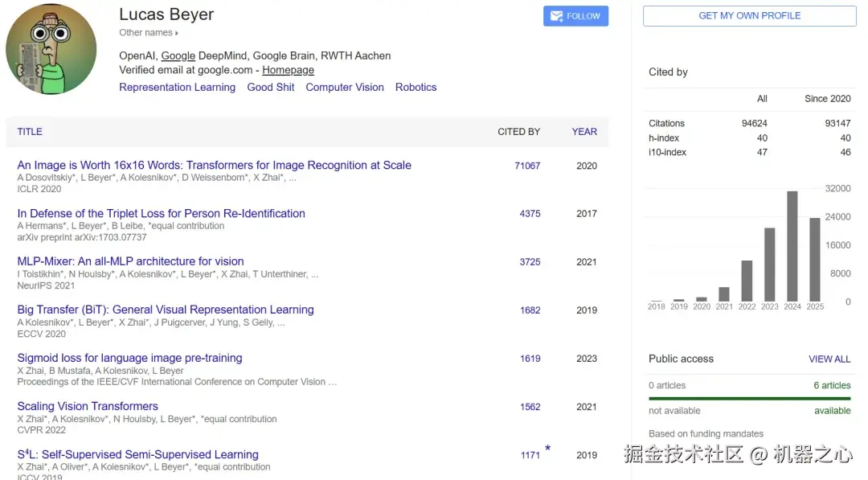Expand the Other names arrow
The image size is (868, 480).
(x=177, y=33)
